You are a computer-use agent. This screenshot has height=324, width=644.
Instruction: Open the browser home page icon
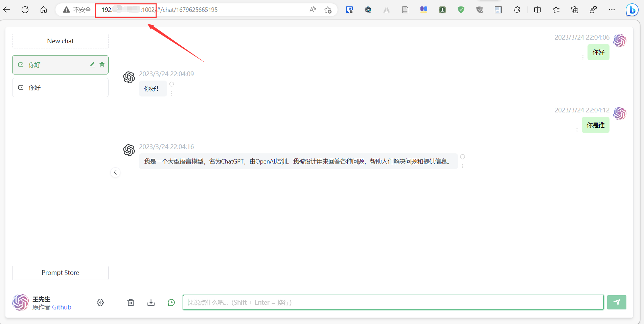tap(44, 9)
